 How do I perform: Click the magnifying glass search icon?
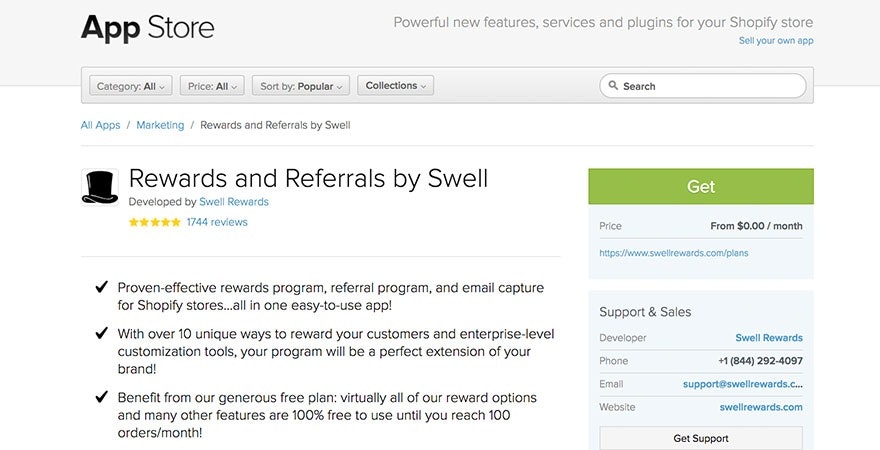coord(613,86)
